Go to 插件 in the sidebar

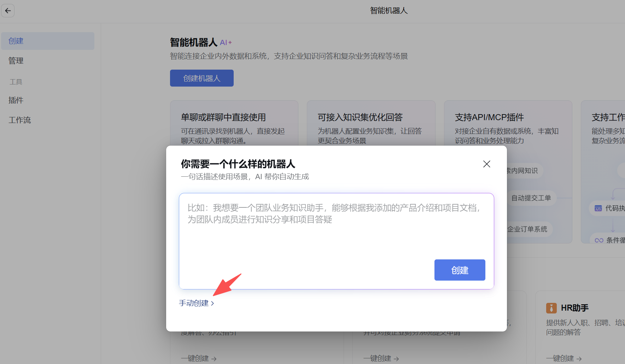tap(16, 100)
